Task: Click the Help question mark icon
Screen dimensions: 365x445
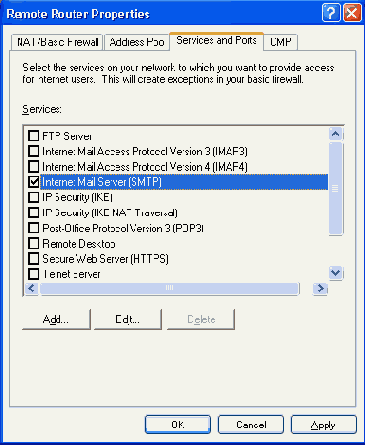Action: (331, 13)
